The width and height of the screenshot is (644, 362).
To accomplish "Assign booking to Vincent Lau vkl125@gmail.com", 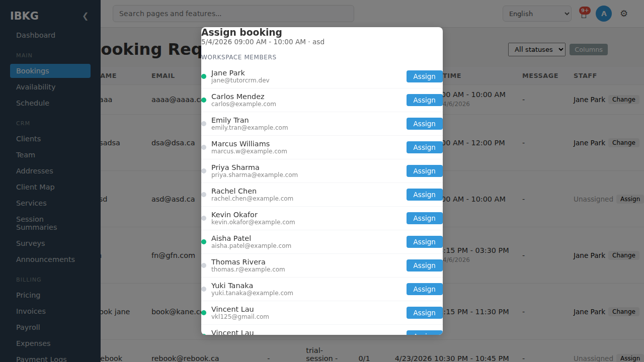I will (x=424, y=313).
